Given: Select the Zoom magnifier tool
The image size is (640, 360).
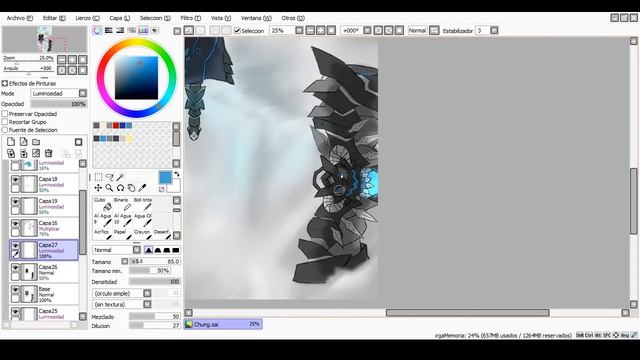Looking at the screenshot, I should 109,188.
